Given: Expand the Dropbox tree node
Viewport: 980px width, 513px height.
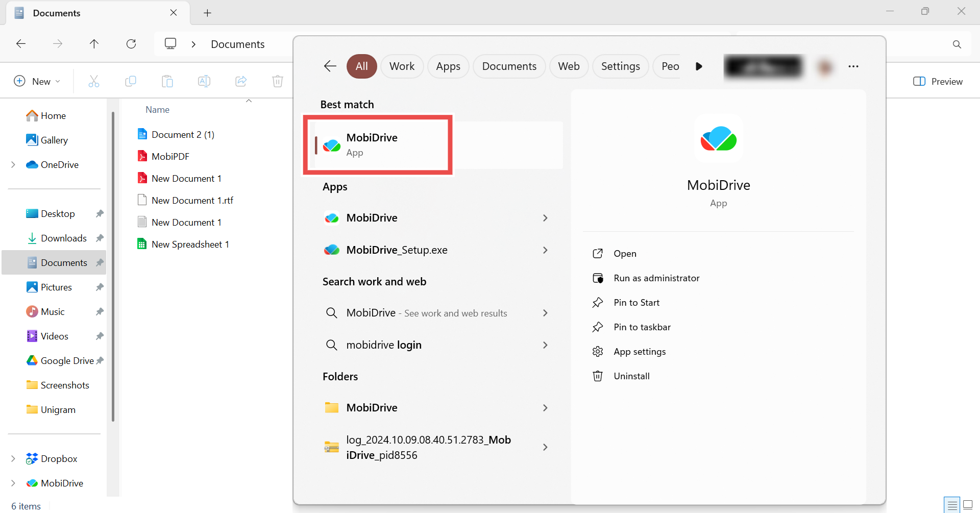Looking at the screenshot, I should tap(13, 459).
